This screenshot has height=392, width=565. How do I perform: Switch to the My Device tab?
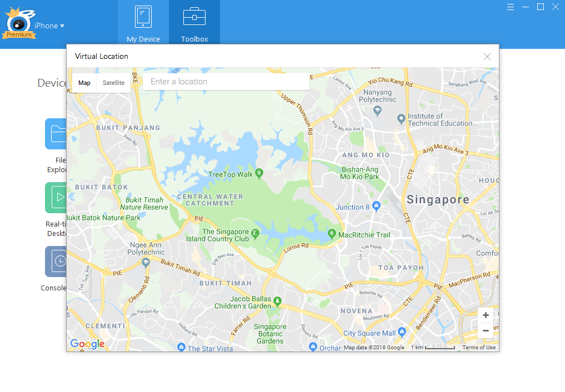(143, 22)
